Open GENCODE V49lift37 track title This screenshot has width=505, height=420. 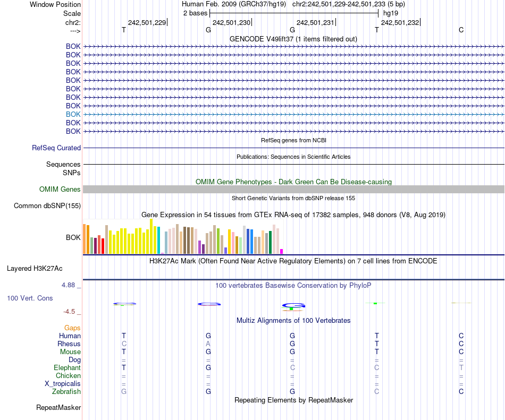[x=293, y=39]
